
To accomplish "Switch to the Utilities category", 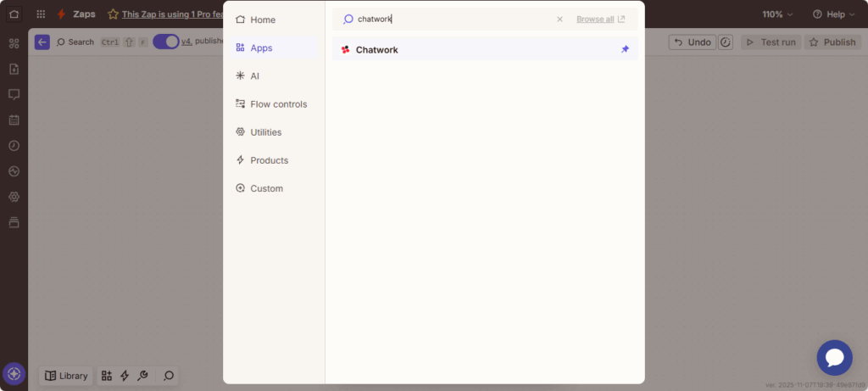I will [x=265, y=132].
